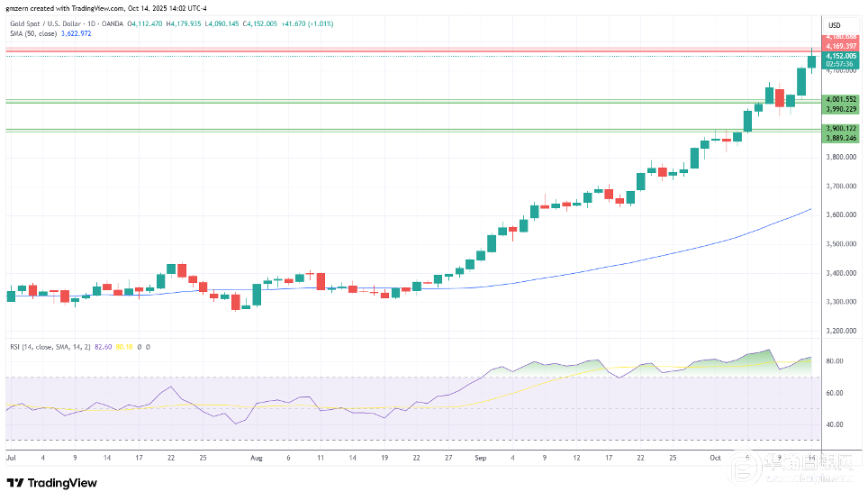868x501 pixels.
Task: Click the Jul marker on time axis
Action: pyautogui.click(x=12, y=457)
